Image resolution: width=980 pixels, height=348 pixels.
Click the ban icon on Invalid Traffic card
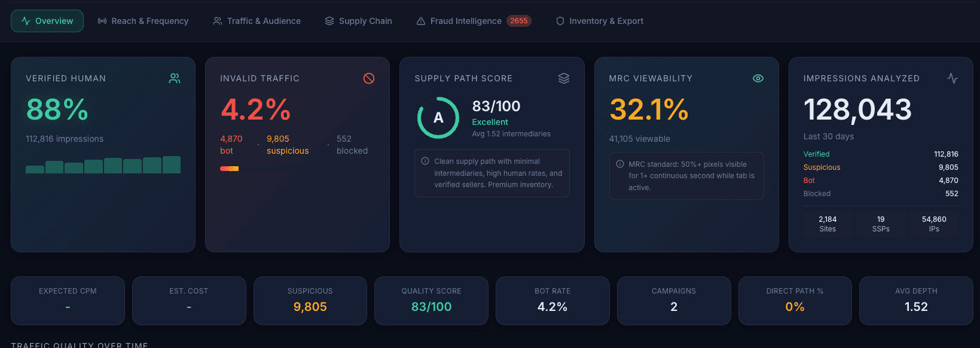(369, 78)
